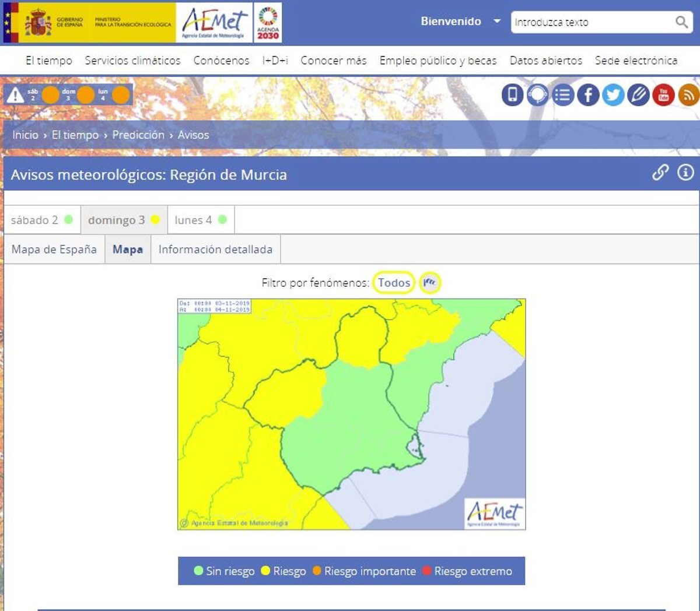The height and width of the screenshot is (611, 700).
Task: Open the Información detallada tab
Action: tap(215, 250)
